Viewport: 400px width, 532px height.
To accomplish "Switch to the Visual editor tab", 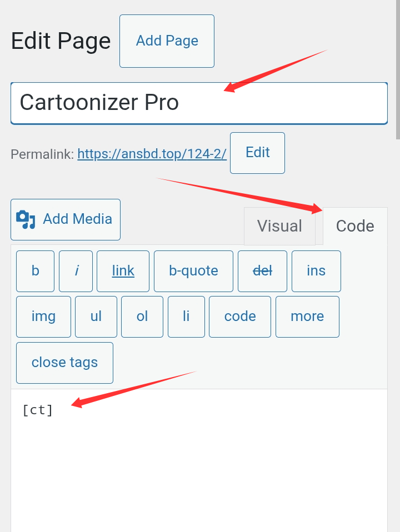I will click(279, 226).
